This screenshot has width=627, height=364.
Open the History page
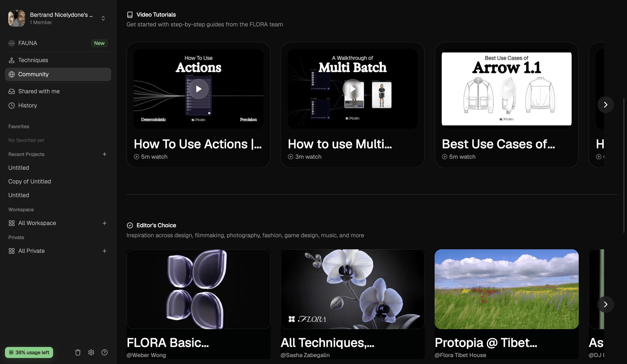[x=58, y=105]
